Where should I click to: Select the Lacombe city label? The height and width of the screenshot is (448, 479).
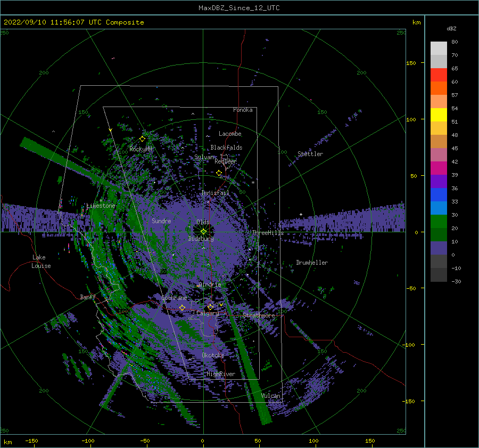[230, 134]
